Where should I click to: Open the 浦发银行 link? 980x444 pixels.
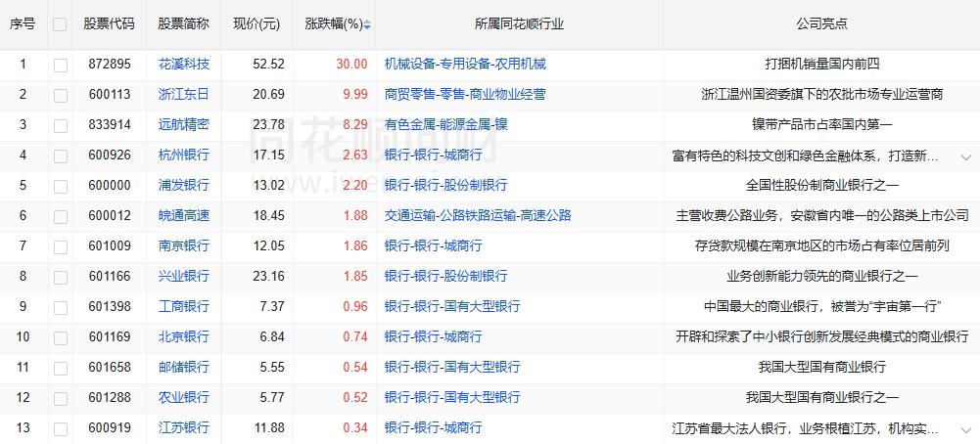pyautogui.click(x=184, y=185)
